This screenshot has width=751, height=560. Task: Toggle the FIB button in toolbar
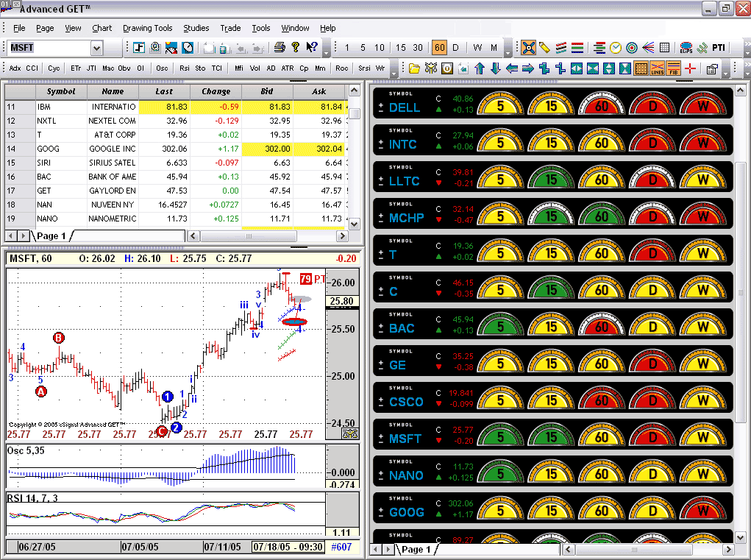(673, 68)
